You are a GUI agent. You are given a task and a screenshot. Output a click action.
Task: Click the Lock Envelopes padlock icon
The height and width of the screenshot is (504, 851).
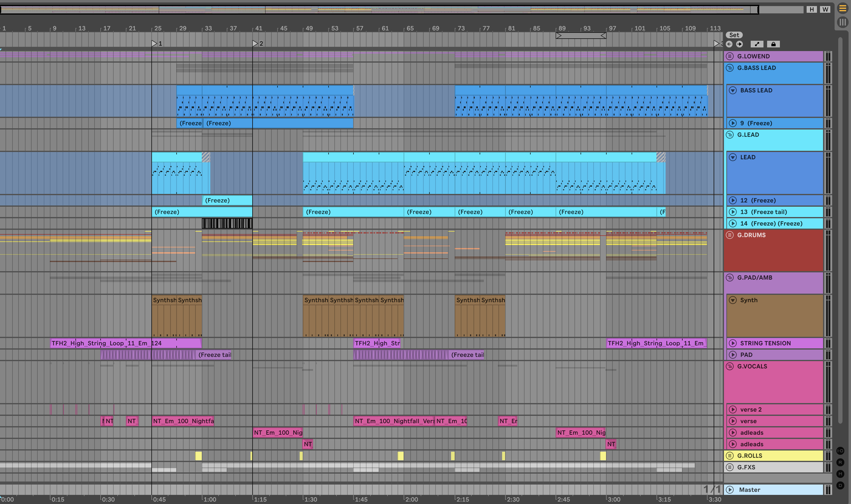773,44
